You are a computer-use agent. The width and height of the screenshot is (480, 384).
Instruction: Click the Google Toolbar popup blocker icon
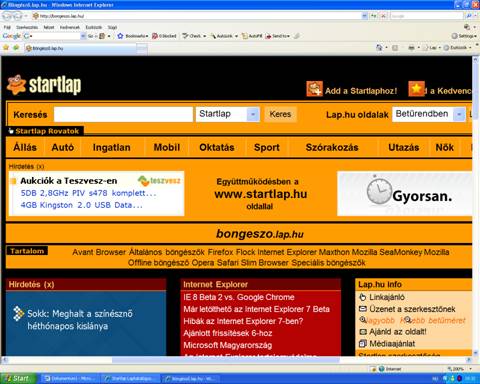[155, 36]
